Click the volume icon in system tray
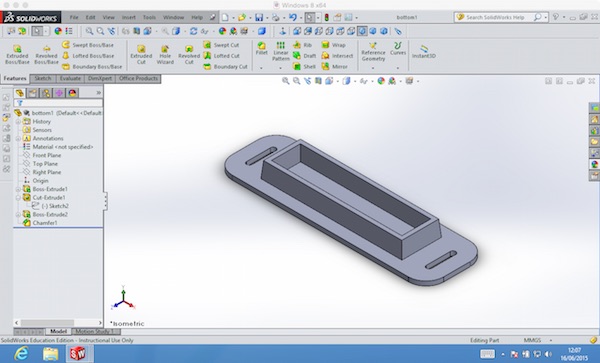The height and width of the screenshot is (363, 600). click(548, 354)
